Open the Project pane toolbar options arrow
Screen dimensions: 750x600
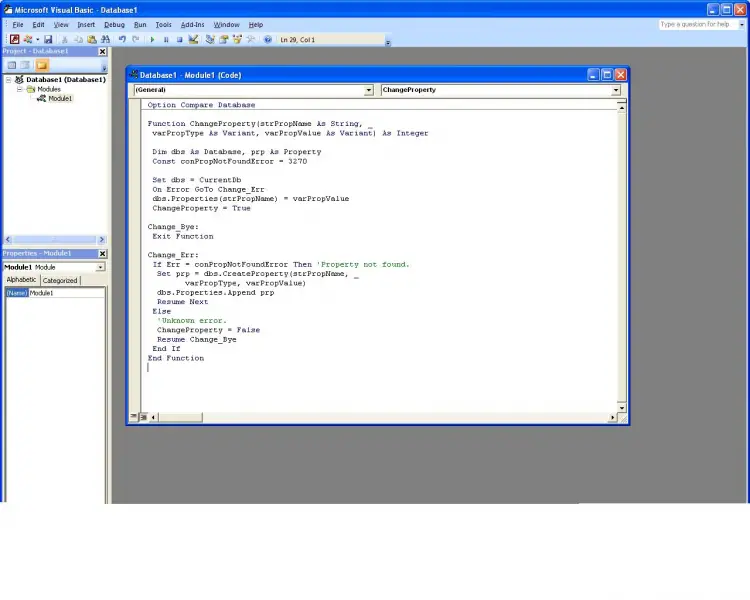[x=104, y=68]
